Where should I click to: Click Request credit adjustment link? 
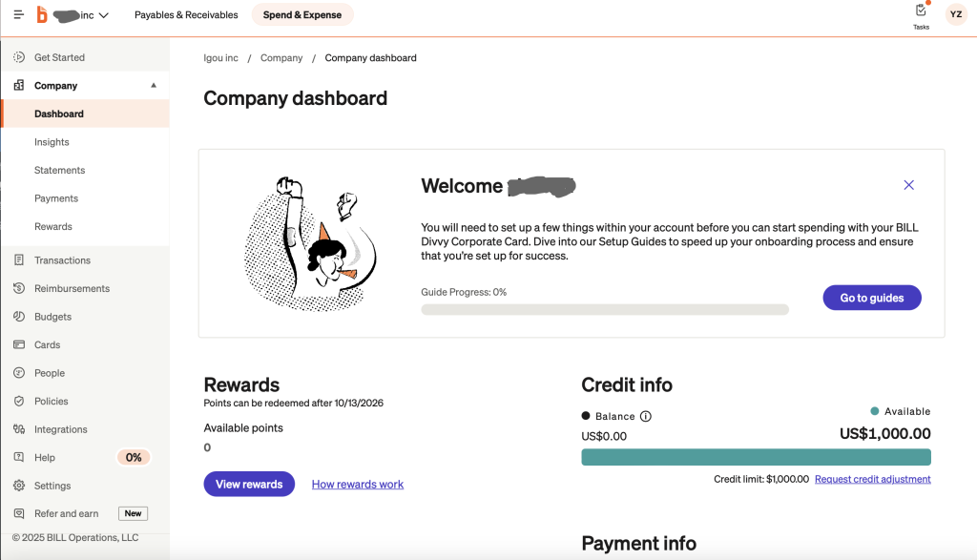872,479
